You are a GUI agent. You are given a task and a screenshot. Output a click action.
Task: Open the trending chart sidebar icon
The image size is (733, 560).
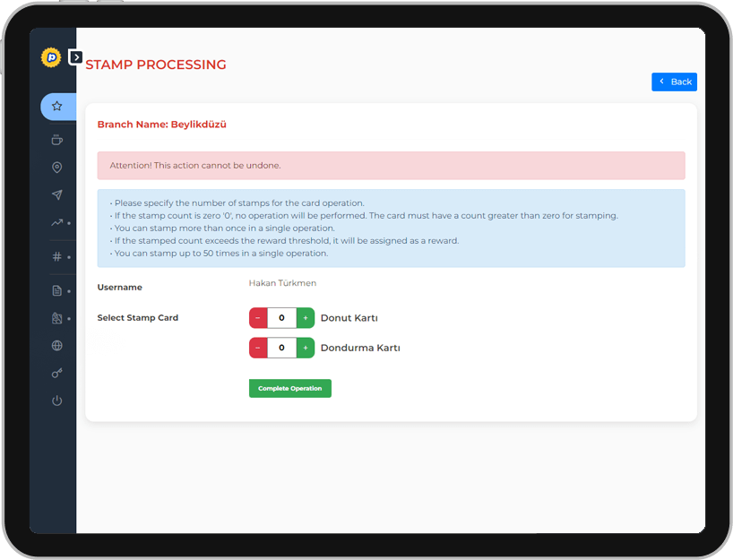(x=57, y=223)
